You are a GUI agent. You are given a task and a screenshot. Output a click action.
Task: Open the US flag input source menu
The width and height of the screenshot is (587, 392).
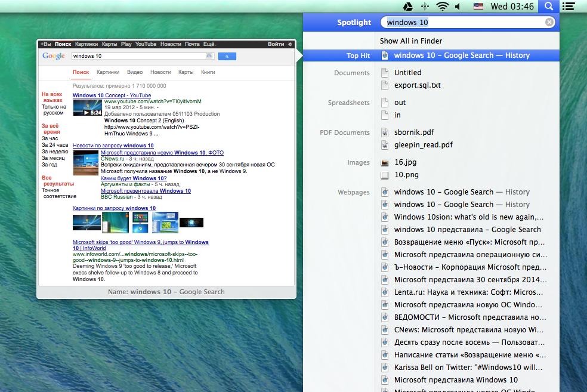click(x=478, y=7)
